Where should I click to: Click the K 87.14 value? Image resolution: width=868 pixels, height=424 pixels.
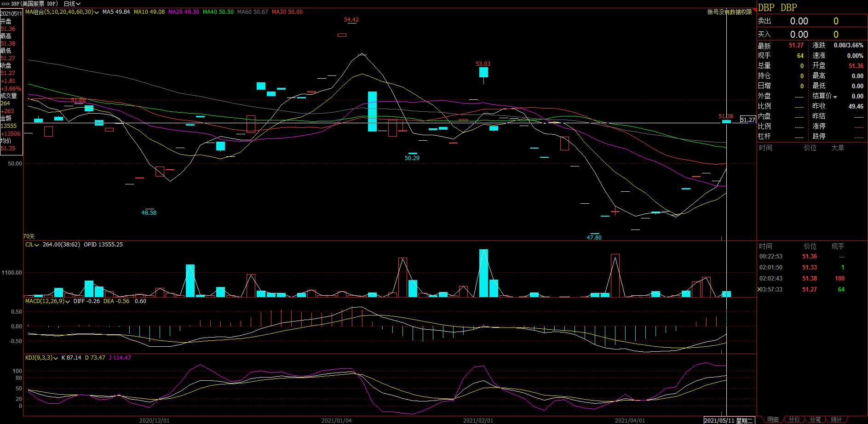click(x=71, y=357)
